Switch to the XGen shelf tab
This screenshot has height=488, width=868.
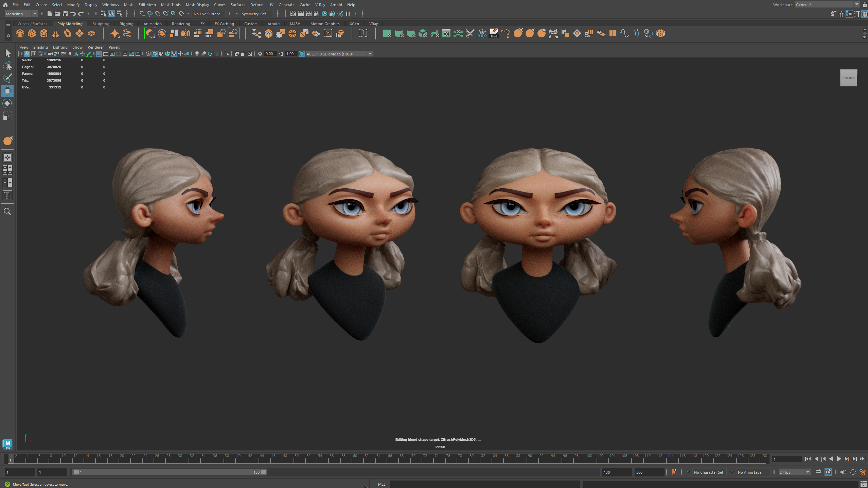click(x=354, y=24)
